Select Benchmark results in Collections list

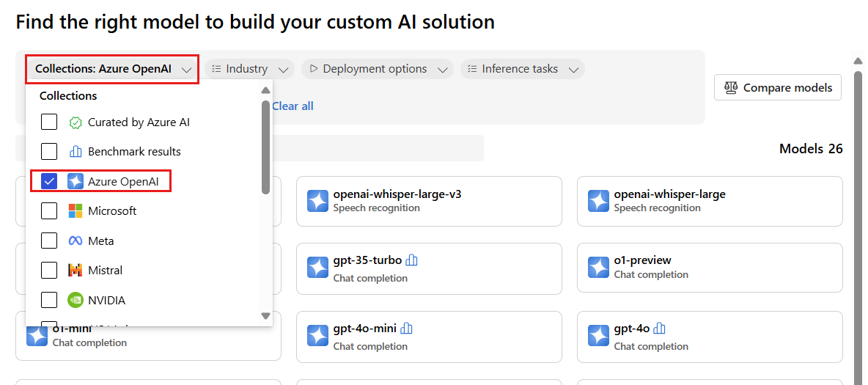[x=134, y=152]
